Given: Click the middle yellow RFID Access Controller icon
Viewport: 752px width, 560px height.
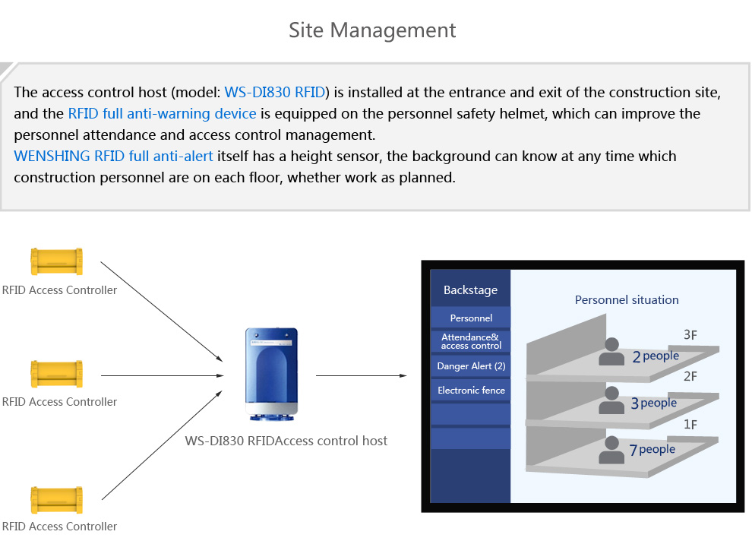Looking at the screenshot, I should [x=56, y=374].
